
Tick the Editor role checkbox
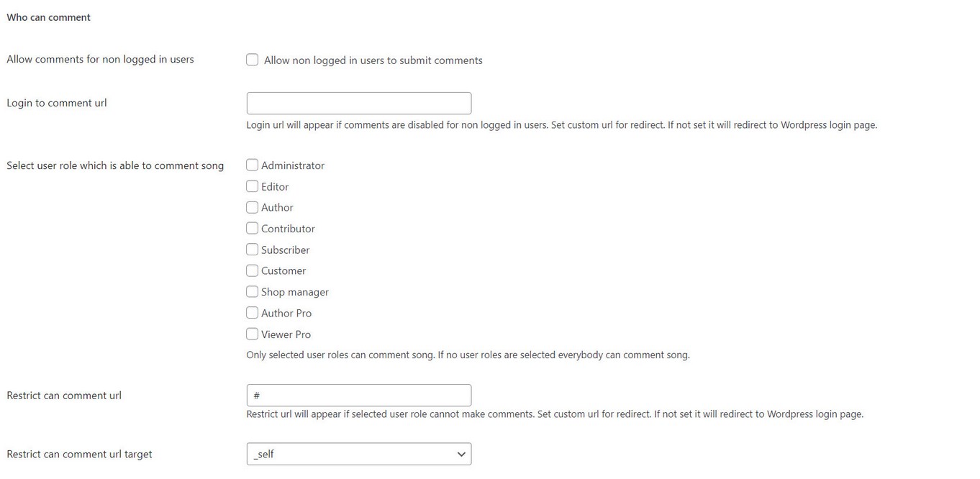[253, 186]
